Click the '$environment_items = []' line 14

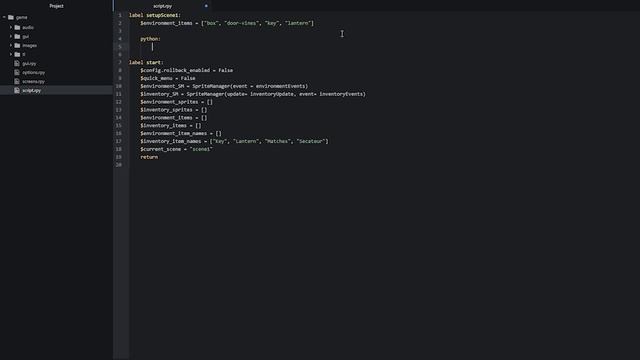click(173, 118)
